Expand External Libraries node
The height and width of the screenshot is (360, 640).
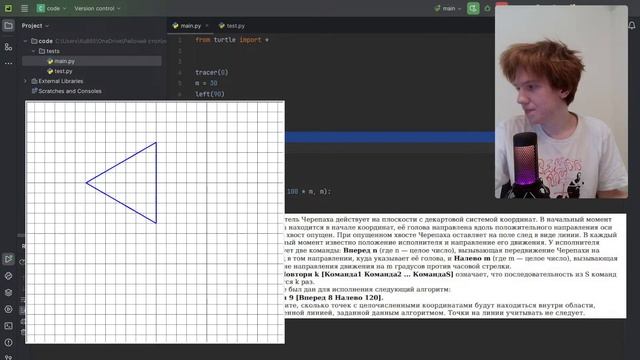pos(25,81)
